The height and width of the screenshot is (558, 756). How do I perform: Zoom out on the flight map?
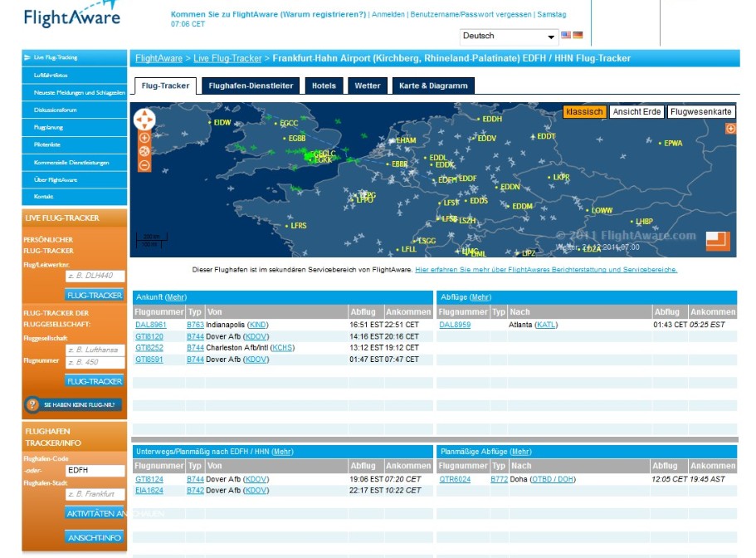(x=144, y=165)
